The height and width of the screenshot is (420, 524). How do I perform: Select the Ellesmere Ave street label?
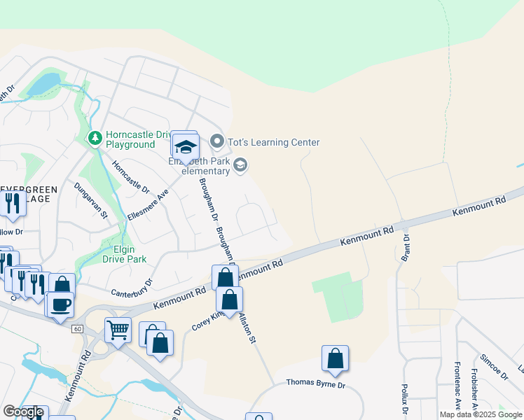point(148,204)
